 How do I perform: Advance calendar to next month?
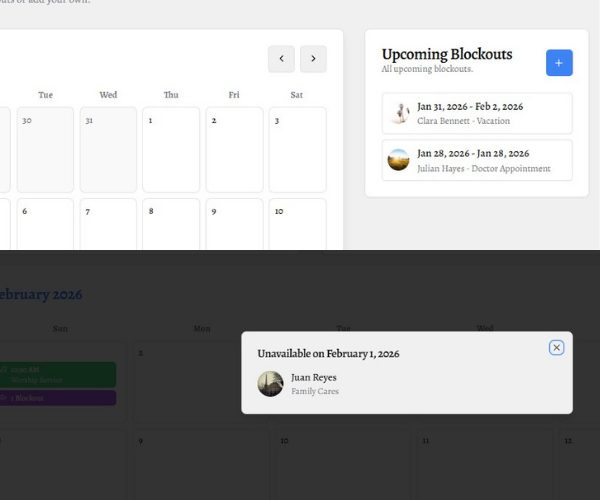[x=313, y=59]
